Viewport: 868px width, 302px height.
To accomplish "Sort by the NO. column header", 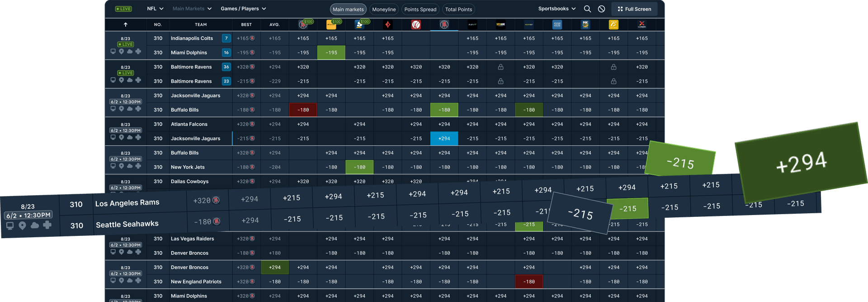I will pos(158,24).
